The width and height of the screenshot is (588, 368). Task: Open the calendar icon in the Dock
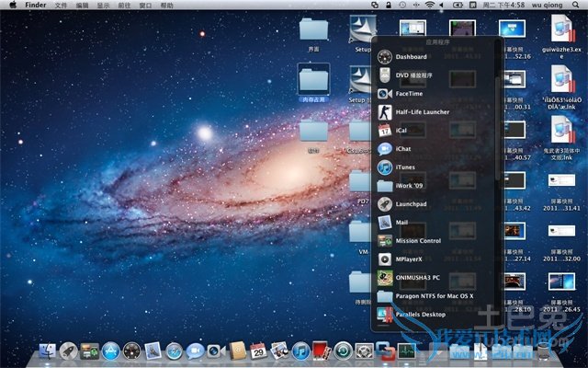[258, 351]
